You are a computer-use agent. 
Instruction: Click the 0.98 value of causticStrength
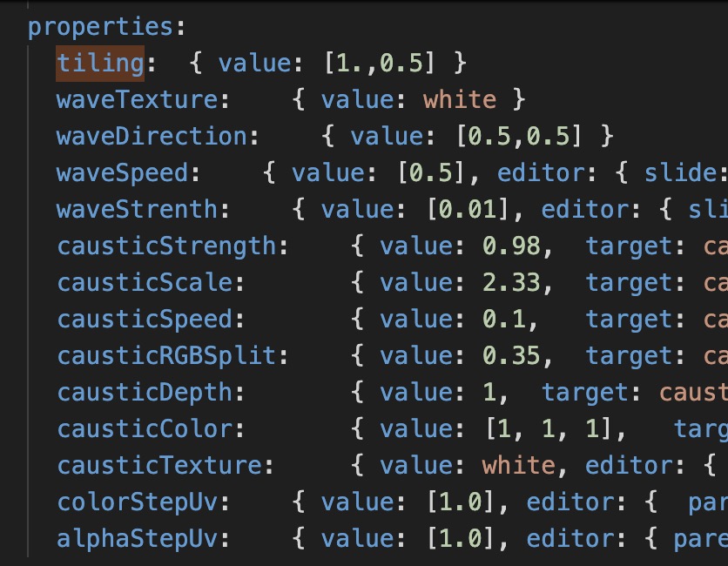click(x=514, y=246)
